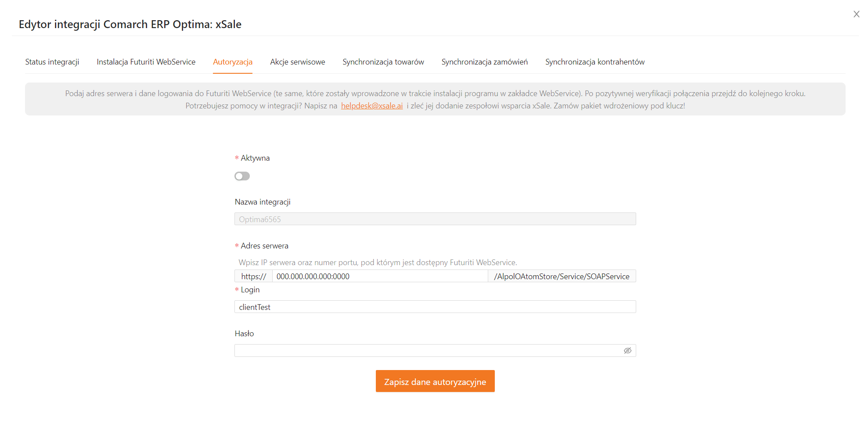
Task: Open Synchronizacja kontrahentów tab
Action: pos(594,62)
